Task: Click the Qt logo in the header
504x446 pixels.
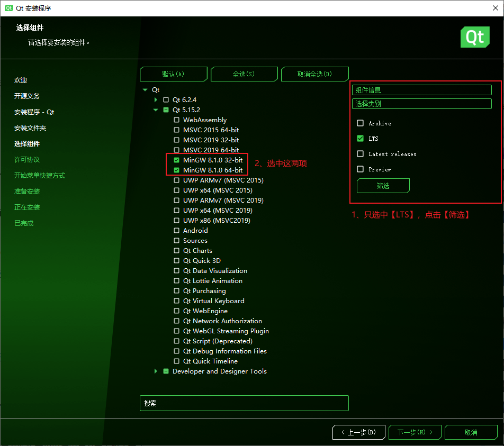Action: (x=475, y=37)
